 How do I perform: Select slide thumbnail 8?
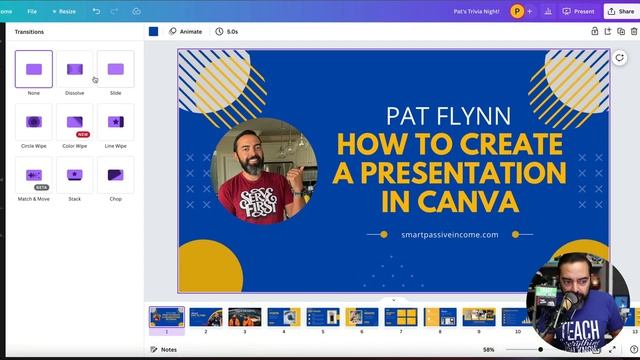(x=440, y=317)
